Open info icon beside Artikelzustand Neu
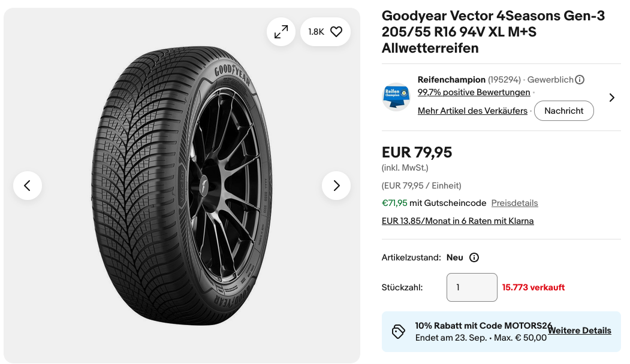630x364 pixels. [x=474, y=257]
